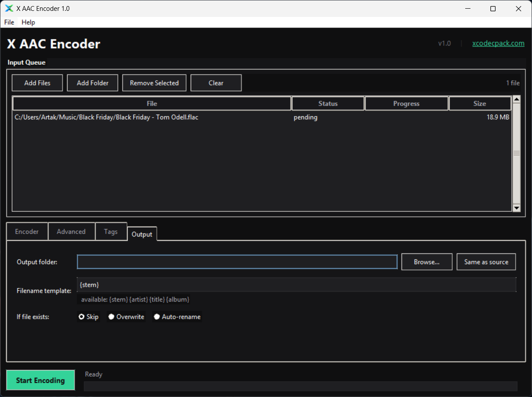Click the Start Encoding button
532x397 pixels.
click(40, 381)
